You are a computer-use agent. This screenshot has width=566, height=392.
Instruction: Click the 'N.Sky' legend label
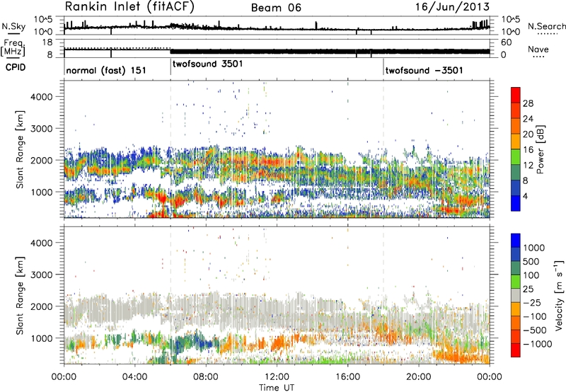[13, 26]
